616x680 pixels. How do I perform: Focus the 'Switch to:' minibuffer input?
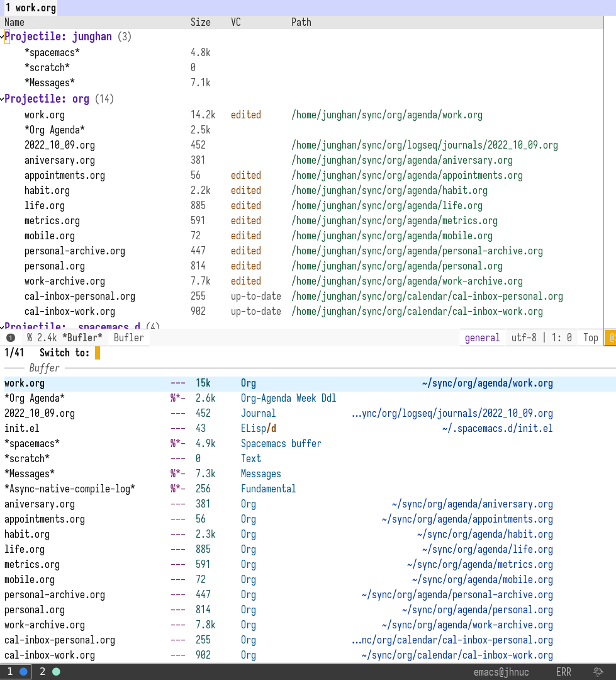coord(98,353)
